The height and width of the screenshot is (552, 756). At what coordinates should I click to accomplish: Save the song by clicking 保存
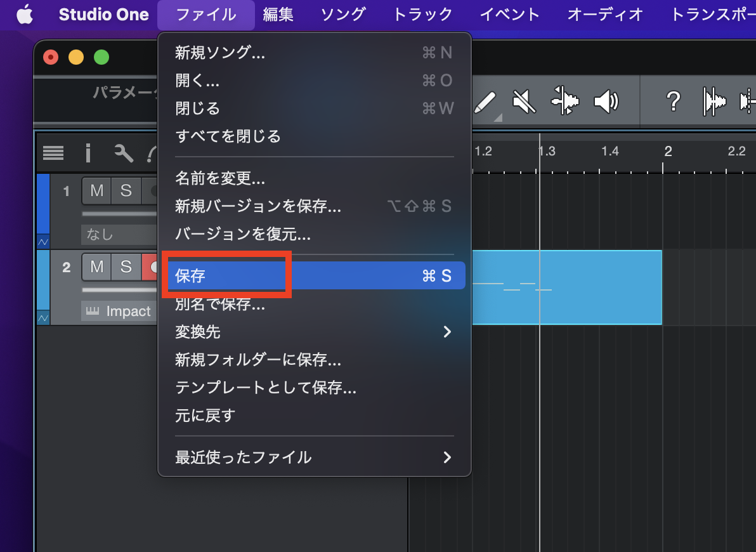[x=227, y=275]
